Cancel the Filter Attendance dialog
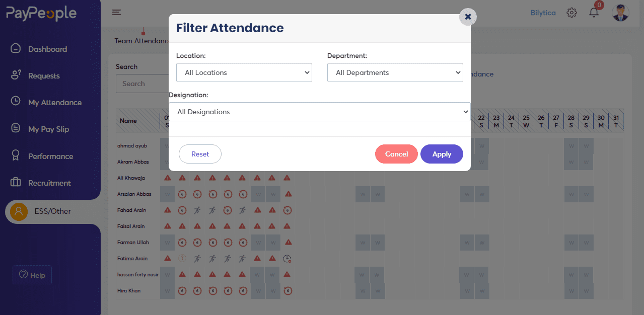The image size is (644, 315). point(396,154)
